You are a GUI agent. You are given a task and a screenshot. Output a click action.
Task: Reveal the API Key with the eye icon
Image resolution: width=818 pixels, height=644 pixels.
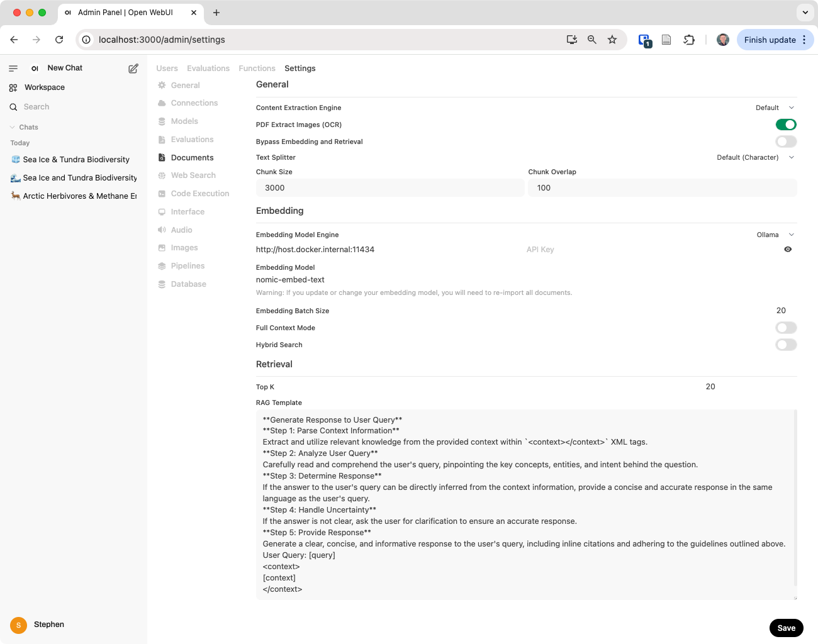788,249
